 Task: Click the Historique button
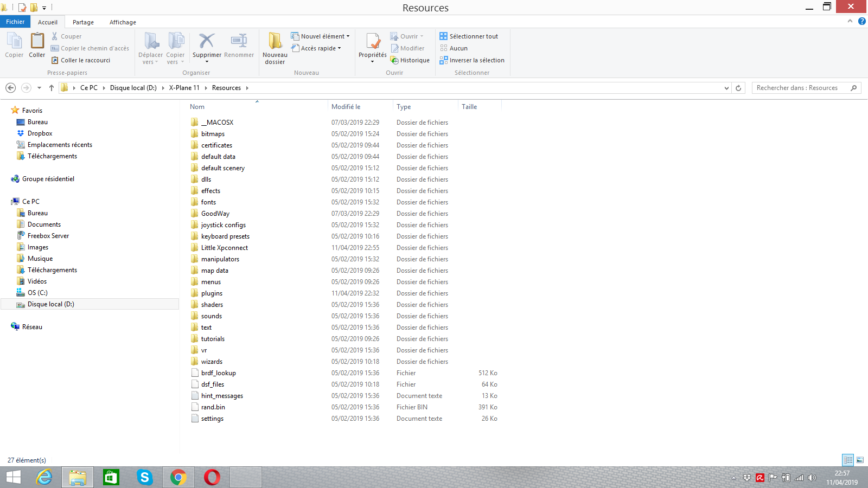[x=410, y=60]
